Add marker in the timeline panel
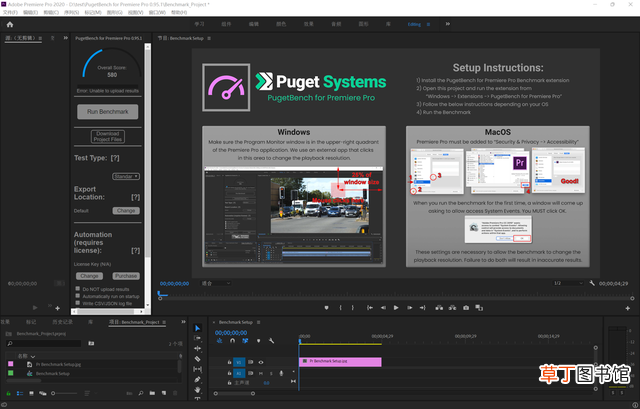This screenshot has width=640, height=409. pos(258,341)
